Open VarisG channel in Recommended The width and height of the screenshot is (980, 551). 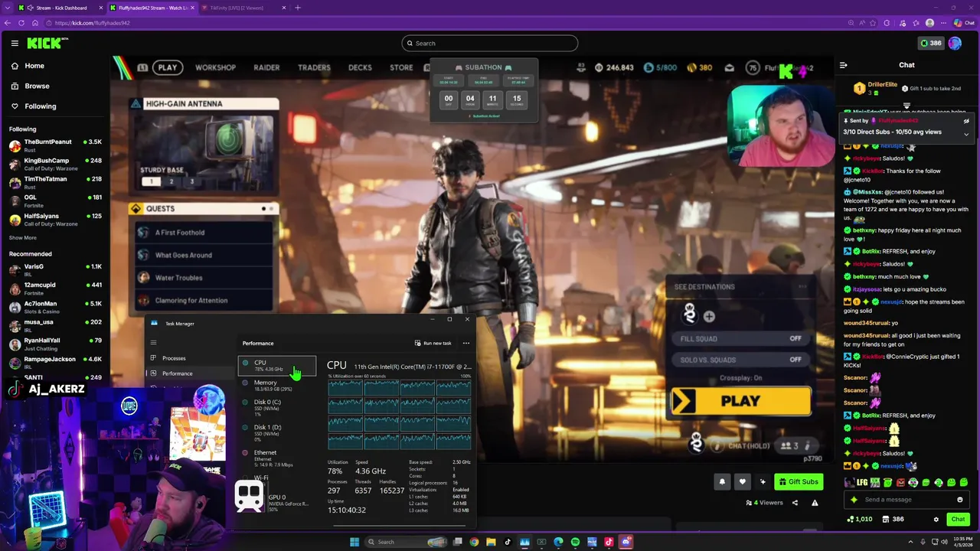click(55, 269)
